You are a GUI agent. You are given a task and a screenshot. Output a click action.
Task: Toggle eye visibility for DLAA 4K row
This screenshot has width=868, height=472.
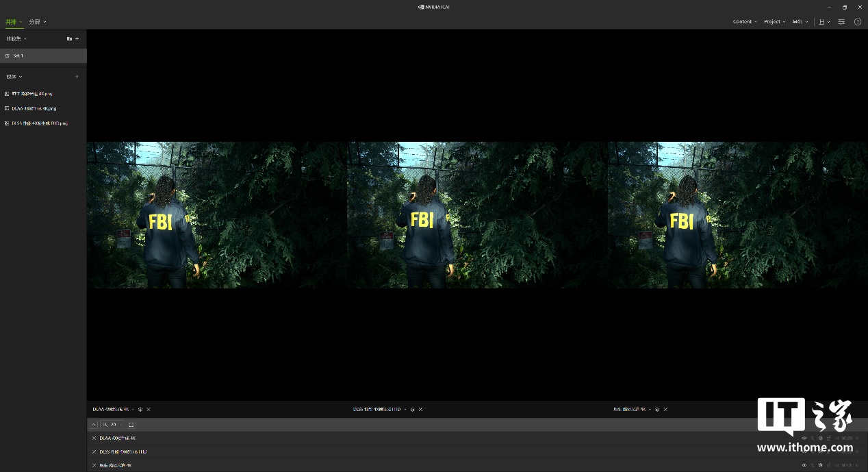point(804,438)
